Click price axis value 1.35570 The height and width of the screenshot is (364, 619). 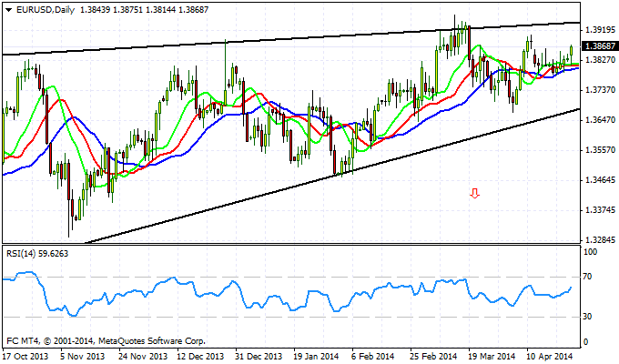pyautogui.click(x=600, y=149)
